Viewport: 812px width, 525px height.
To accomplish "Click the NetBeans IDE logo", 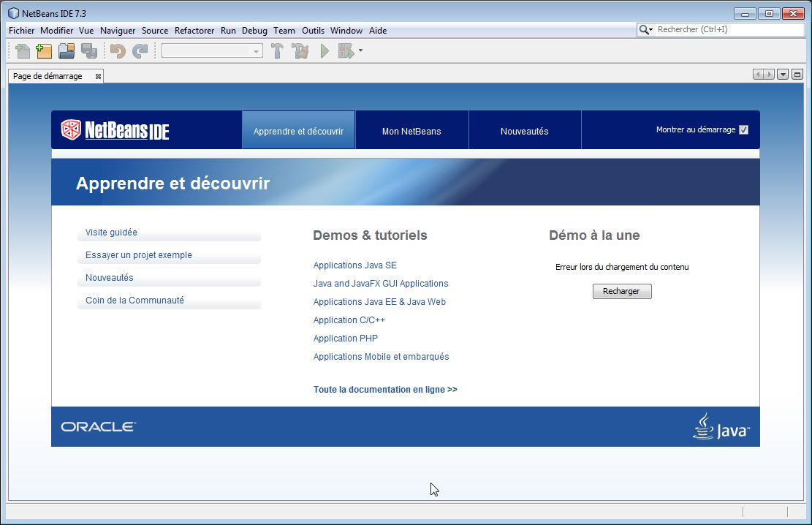I will coord(115,129).
